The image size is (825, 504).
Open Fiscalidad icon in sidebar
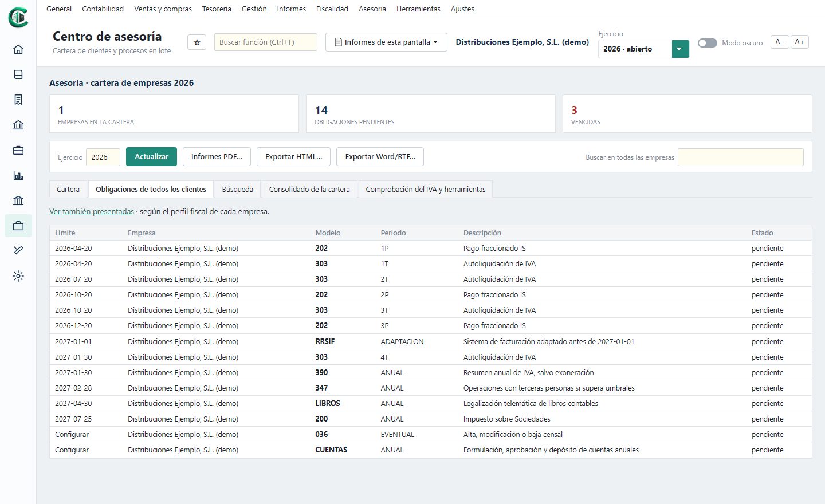pos(18,200)
